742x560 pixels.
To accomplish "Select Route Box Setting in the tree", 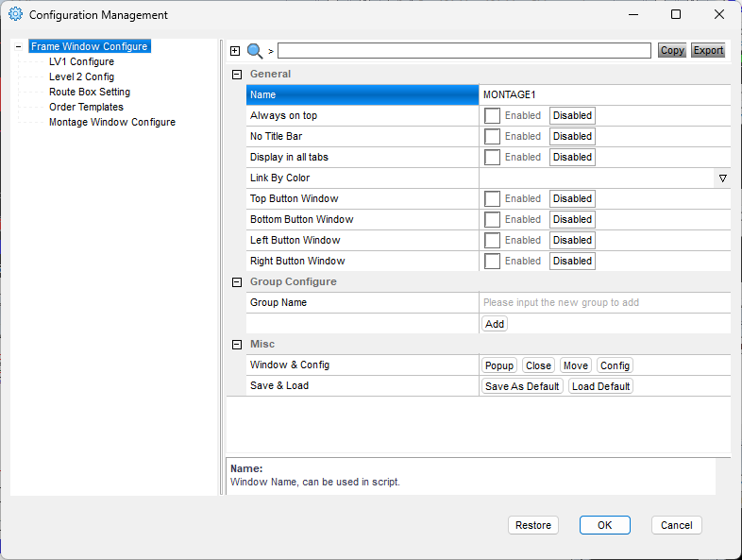I will 90,92.
